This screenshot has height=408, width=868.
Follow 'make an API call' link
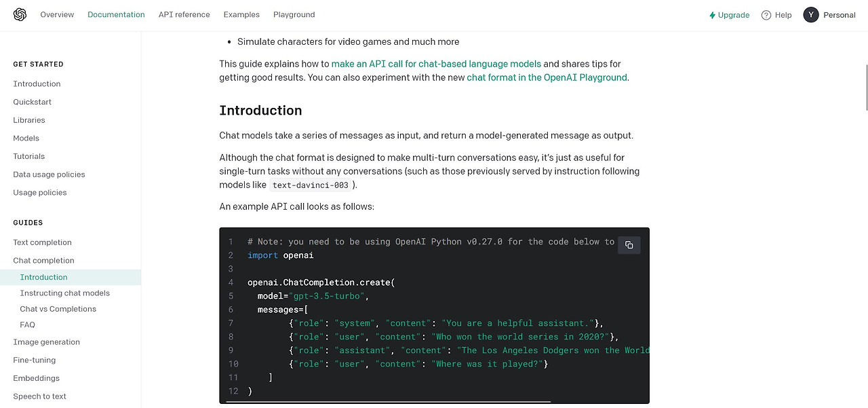pyautogui.click(x=436, y=64)
